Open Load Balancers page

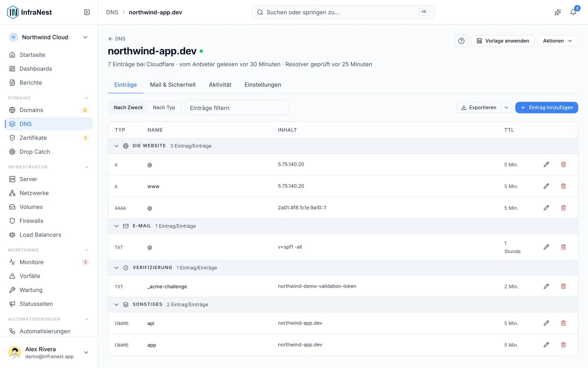point(49,235)
